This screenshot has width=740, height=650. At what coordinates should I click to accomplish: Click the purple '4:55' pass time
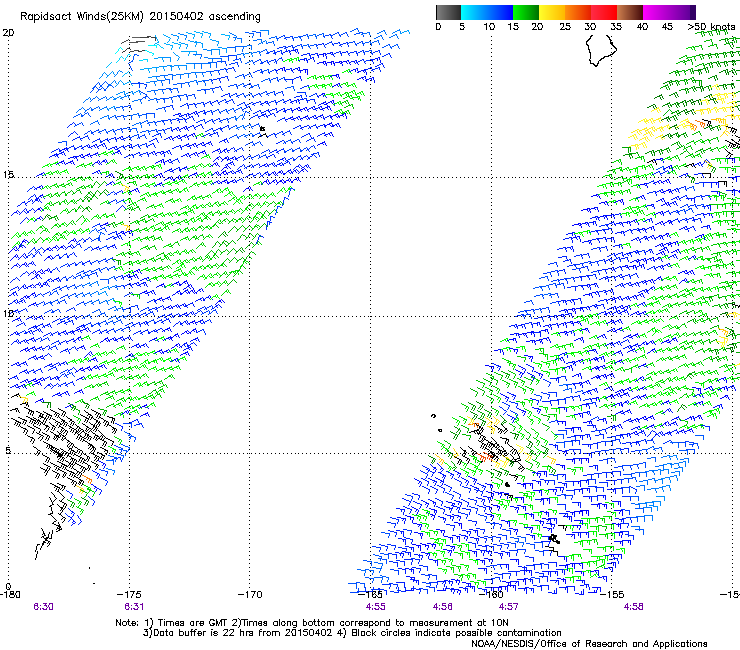point(376,607)
